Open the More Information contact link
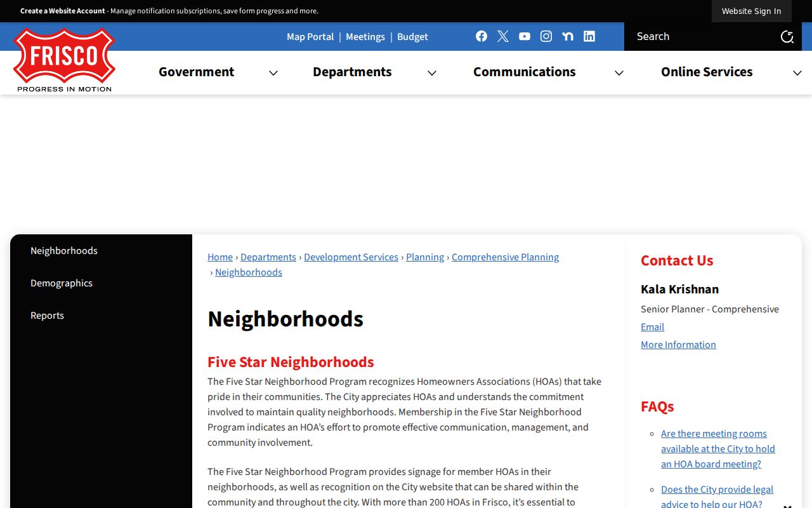 (678, 345)
